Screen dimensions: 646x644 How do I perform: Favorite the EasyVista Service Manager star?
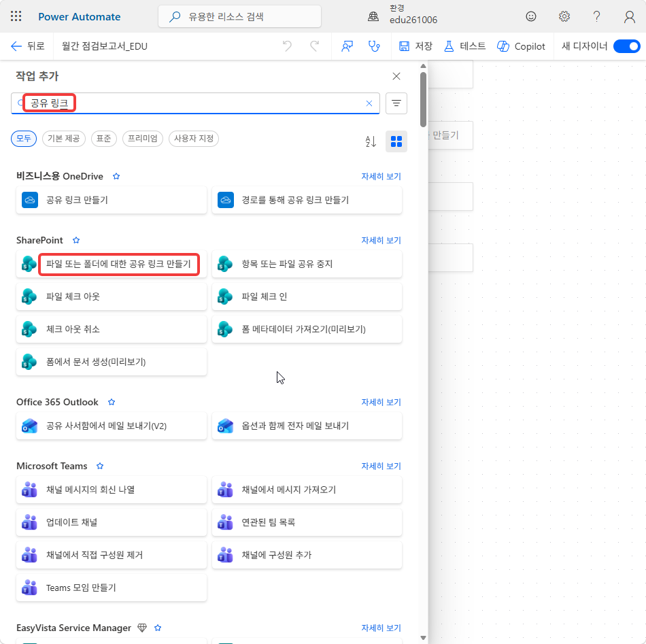pyautogui.click(x=158, y=628)
